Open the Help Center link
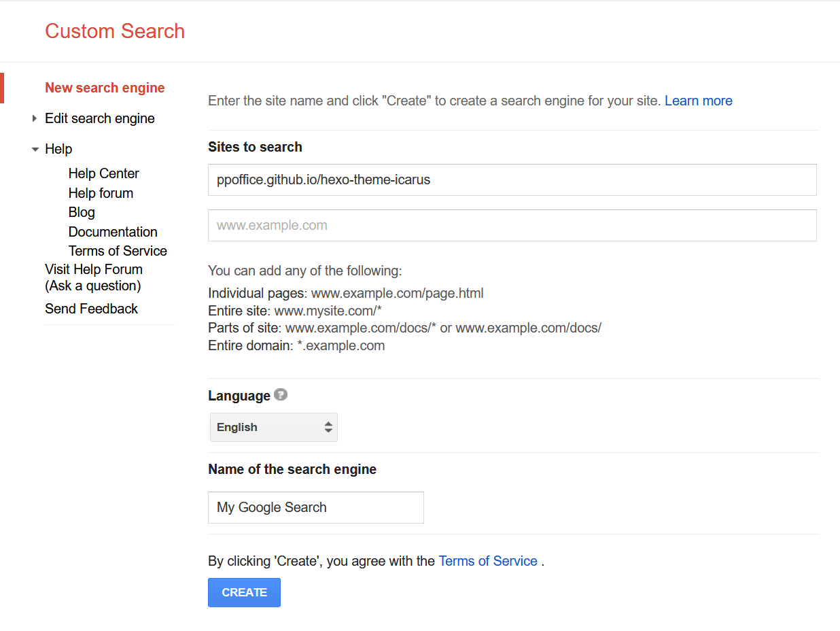The width and height of the screenshot is (840, 631). 103,173
